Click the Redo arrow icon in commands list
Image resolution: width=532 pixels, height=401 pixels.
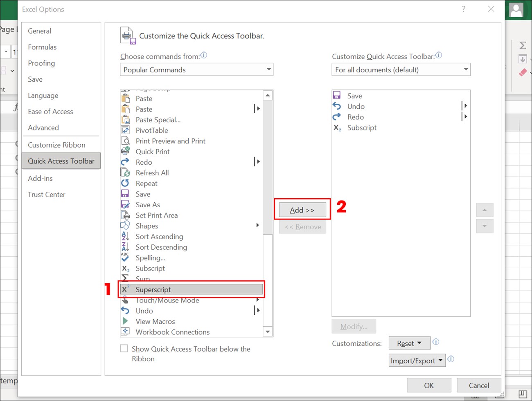[x=125, y=162]
